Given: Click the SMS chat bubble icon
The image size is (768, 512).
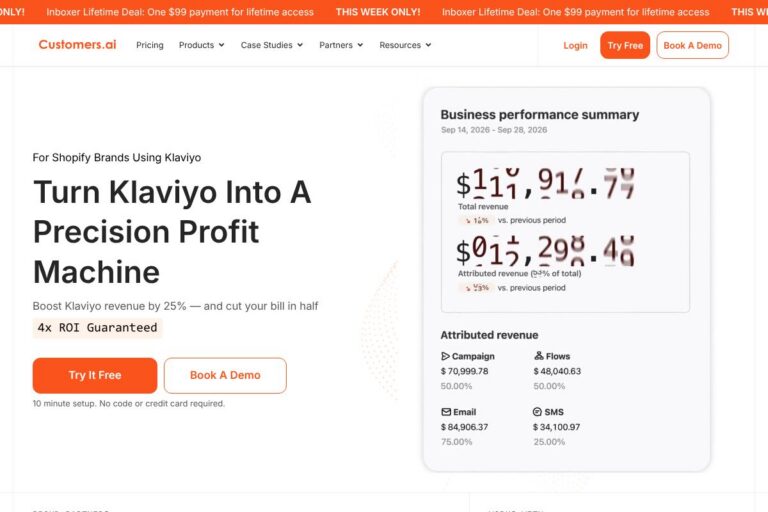Looking at the screenshot, I should 538,412.
